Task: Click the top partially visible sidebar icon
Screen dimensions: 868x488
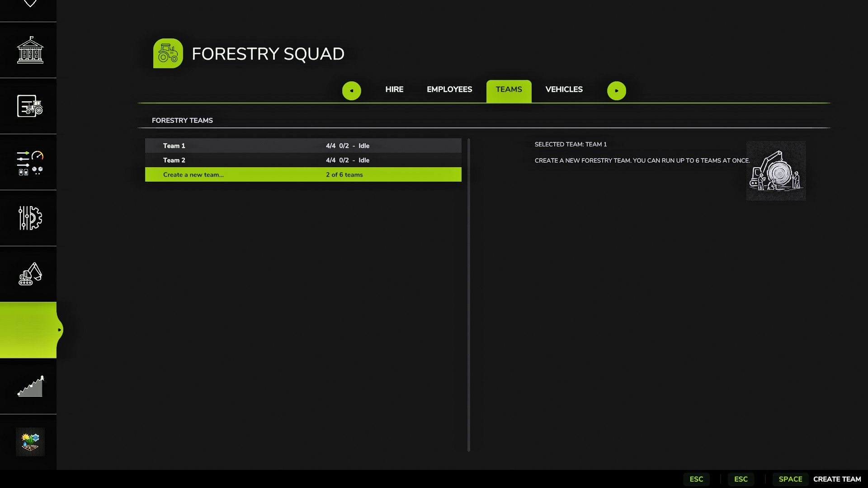Action: pyautogui.click(x=30, y=4)
